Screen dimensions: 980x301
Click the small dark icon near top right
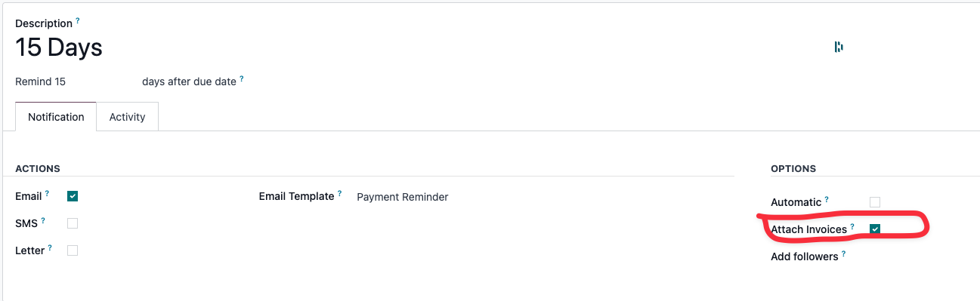[x=839, y=47]
